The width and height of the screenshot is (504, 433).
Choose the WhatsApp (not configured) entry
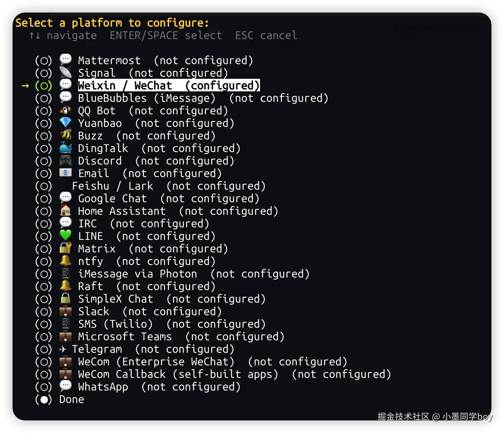[159, 387]
